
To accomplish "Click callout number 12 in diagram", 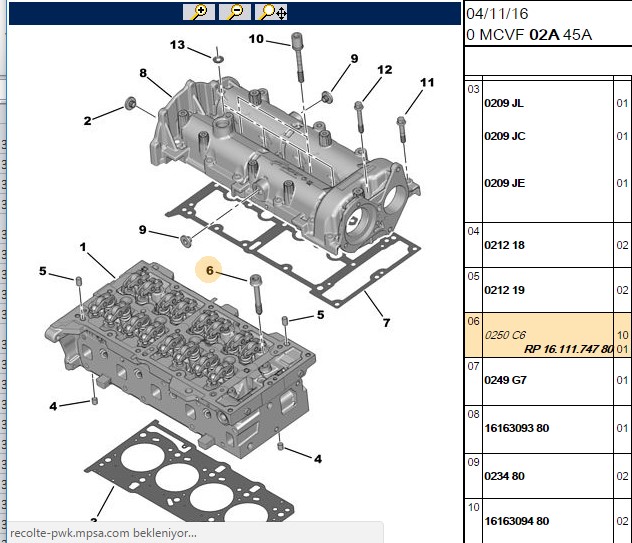I will point(385,70).
